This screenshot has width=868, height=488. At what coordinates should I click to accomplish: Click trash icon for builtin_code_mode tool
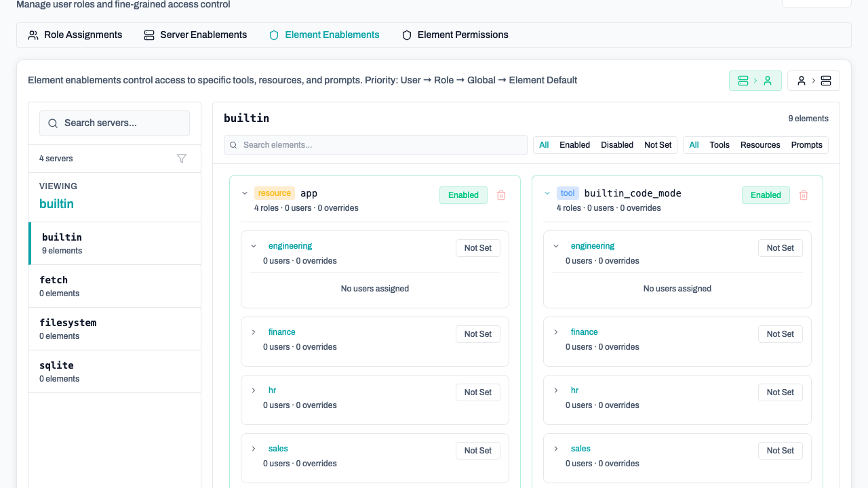[x=804, y=195]
